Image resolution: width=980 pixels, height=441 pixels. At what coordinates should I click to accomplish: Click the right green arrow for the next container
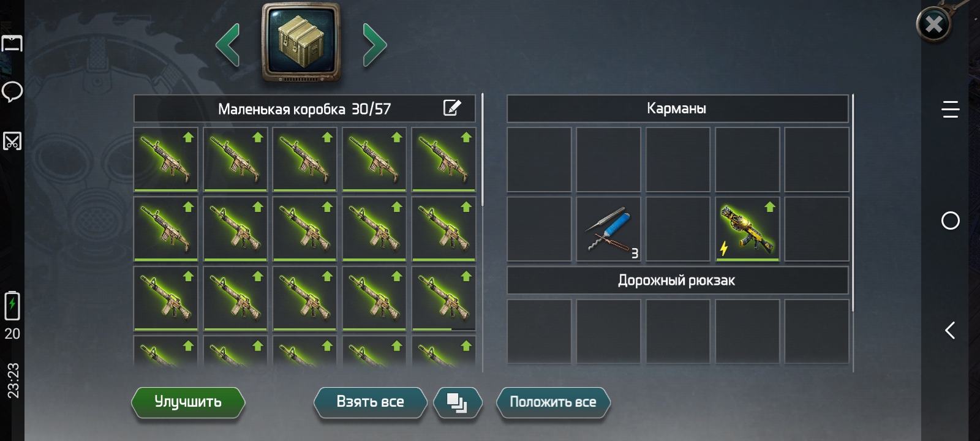pyautogui.click(x=375, y=45)
